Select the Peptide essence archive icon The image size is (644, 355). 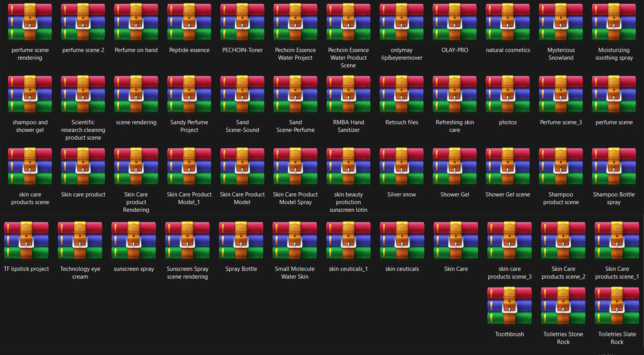click(x=189, y=22)
